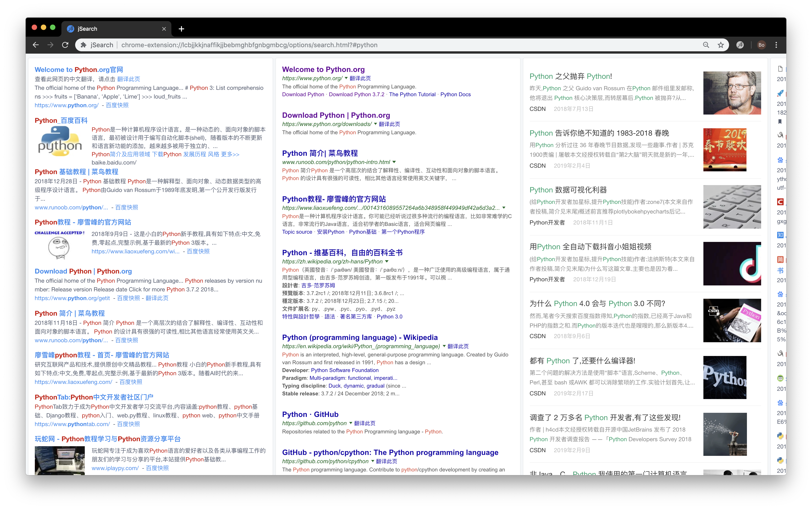Click the browser back arrow
Viewport: 812px width, 509px height.
point(36,45)
